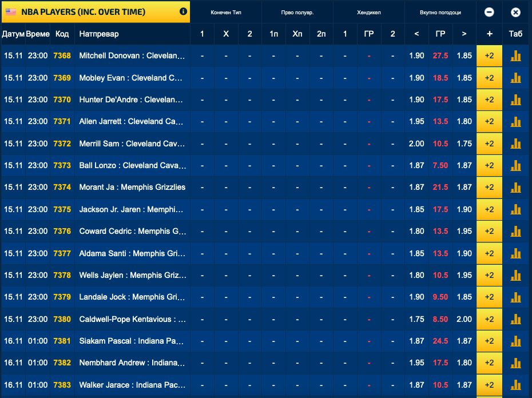Click the Код column header
532x398 pixels.
[x=62, y=34]
